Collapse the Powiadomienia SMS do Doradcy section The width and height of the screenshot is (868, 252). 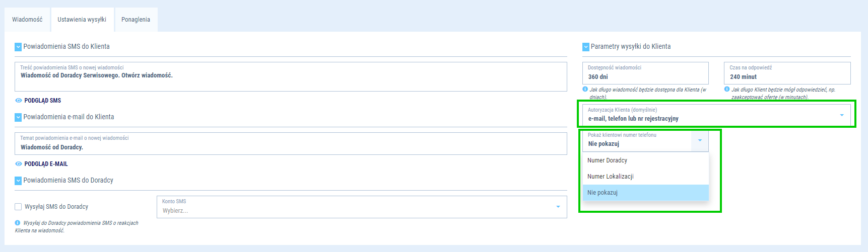tap(18, 181)
